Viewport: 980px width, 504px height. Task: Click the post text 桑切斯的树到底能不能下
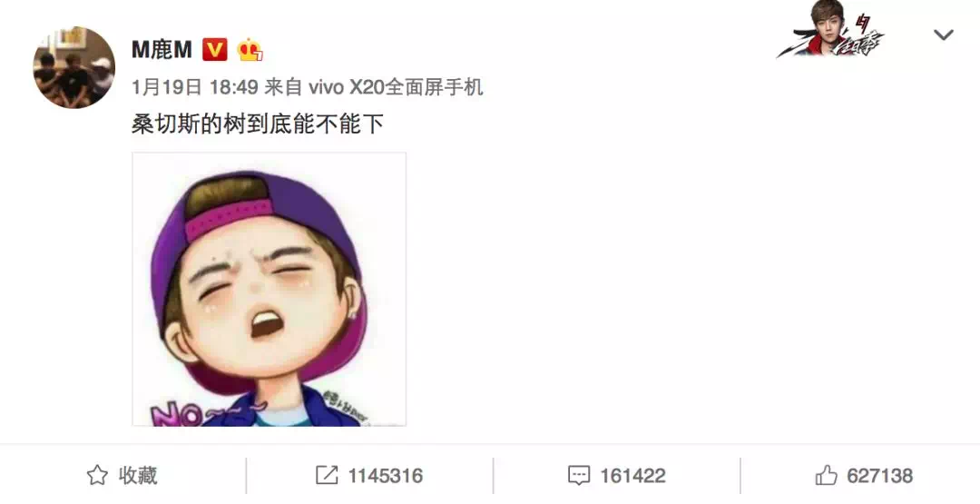pos(258,124)
